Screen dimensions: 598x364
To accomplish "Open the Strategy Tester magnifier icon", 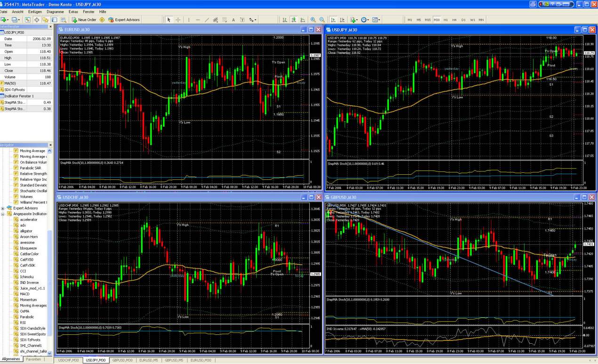I will (x=63, y=20).
